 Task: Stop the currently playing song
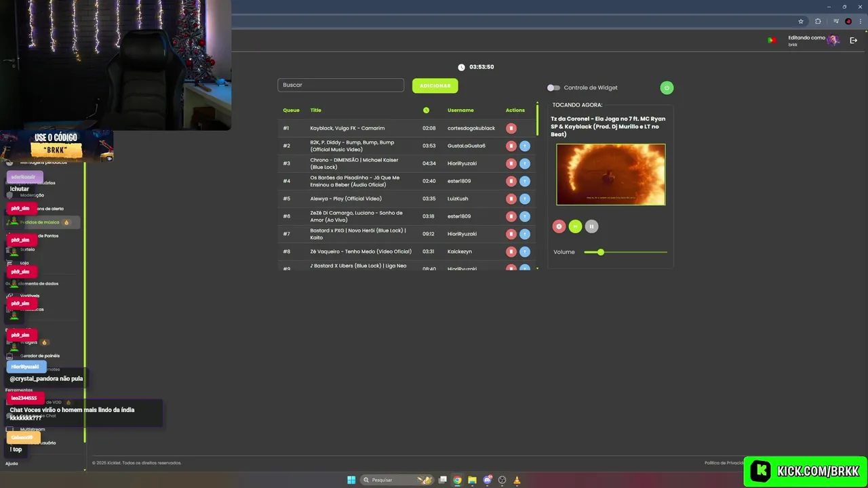click(x=559, y=226)
